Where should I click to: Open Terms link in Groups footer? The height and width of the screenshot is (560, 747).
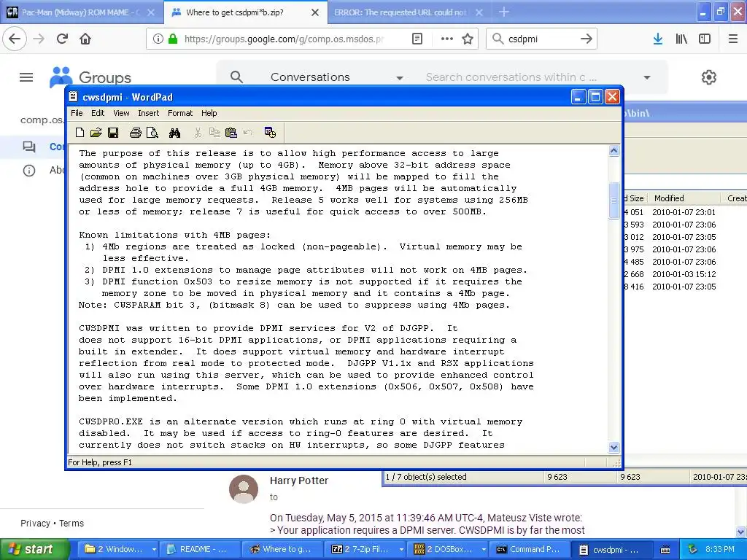pyautogui.click(x=71, y=523)
